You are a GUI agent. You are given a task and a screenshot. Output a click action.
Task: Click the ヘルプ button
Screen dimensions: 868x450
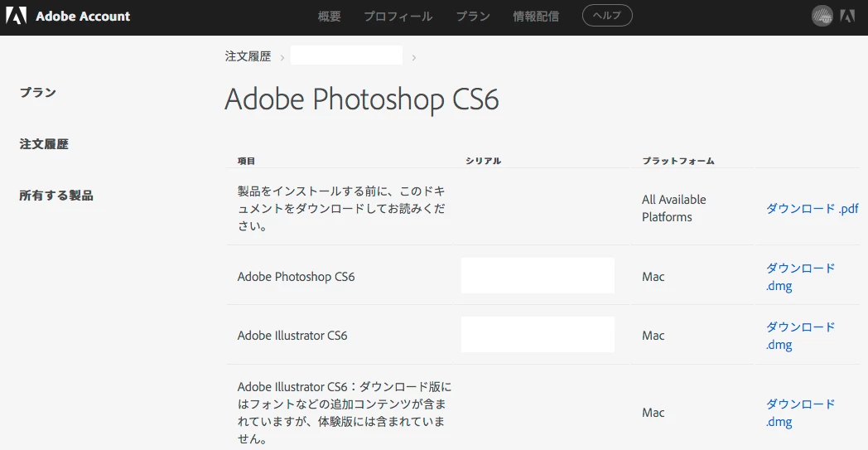click(607, 16)
